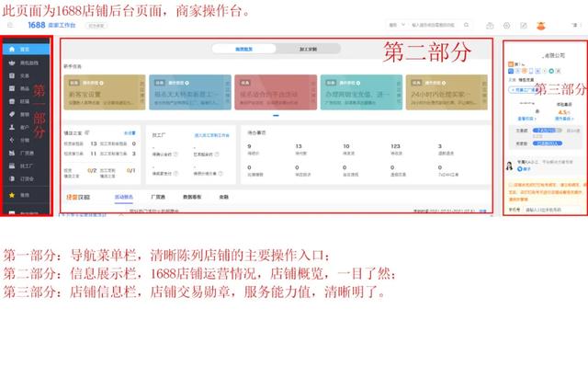Screen dimensions: 588x366
Task: Click the hamburger menu icon left of the 1688 logo
Action: click(10, 25)
